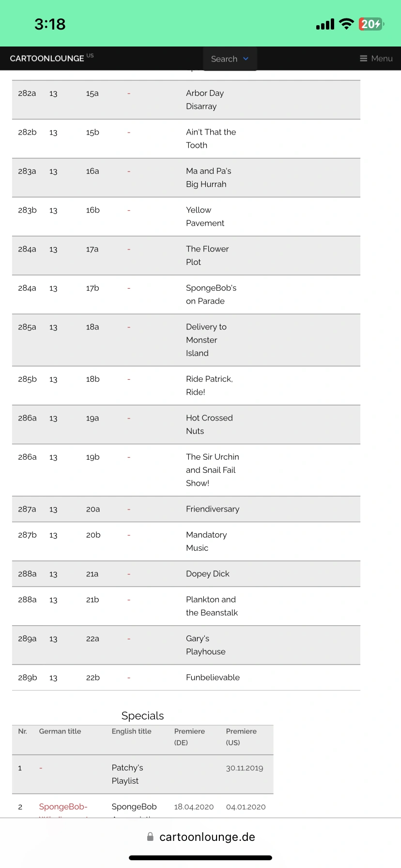Tap the cellular signal bars icon
Viewport: 401px width, 868px height.
click(324, 23)
